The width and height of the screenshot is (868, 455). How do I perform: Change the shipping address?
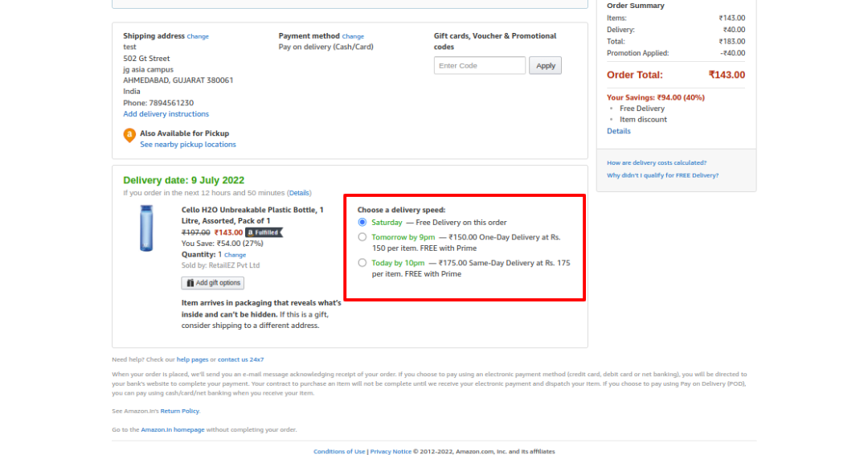click(198, 36)
